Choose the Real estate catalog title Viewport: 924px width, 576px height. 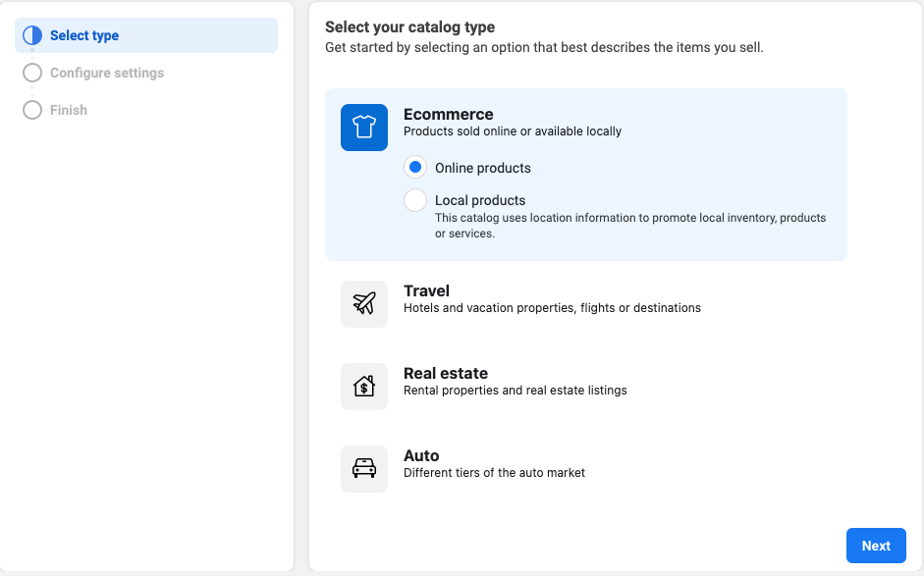coord(446,373)
